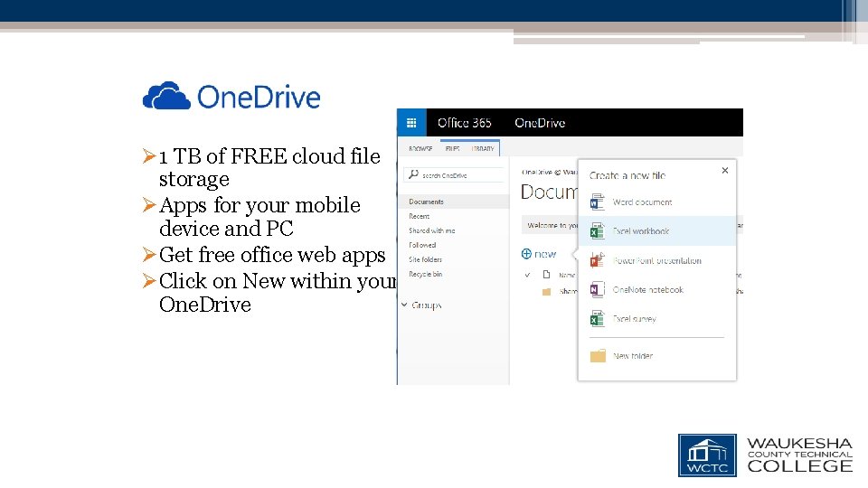Select Excel workbook from the menu

point(657,230)
